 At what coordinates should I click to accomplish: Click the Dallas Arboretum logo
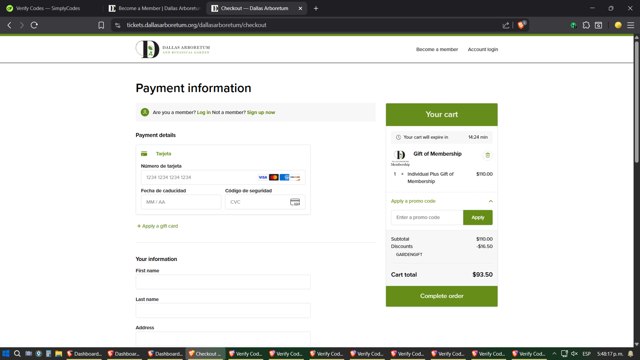point(173,49)
